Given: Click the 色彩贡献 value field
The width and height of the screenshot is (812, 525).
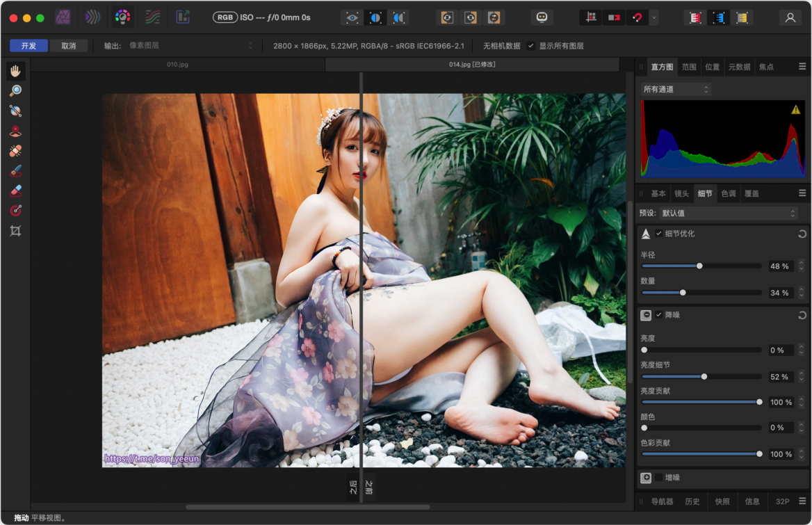Looking at the screenshot, I should (x=781, y=455).
